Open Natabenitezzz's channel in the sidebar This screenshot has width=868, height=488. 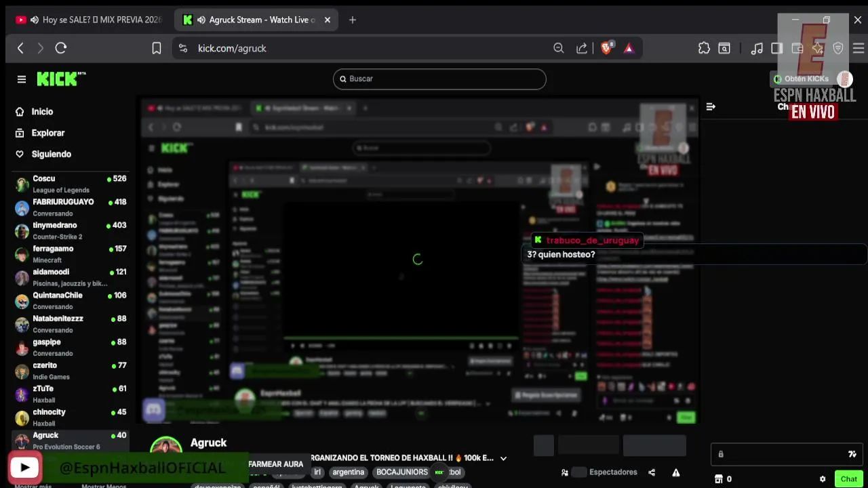(71, 324)
